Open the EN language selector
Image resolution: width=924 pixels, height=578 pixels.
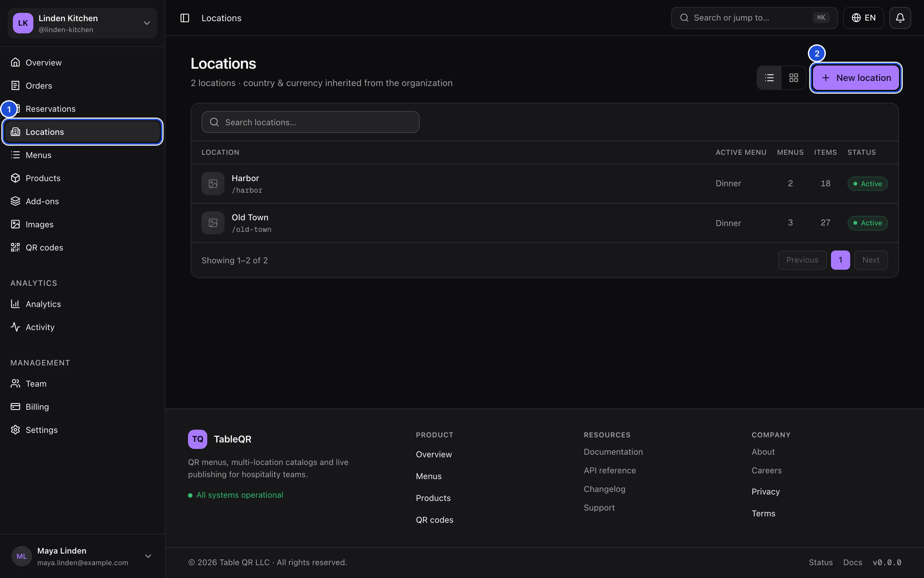click(863, 18)
